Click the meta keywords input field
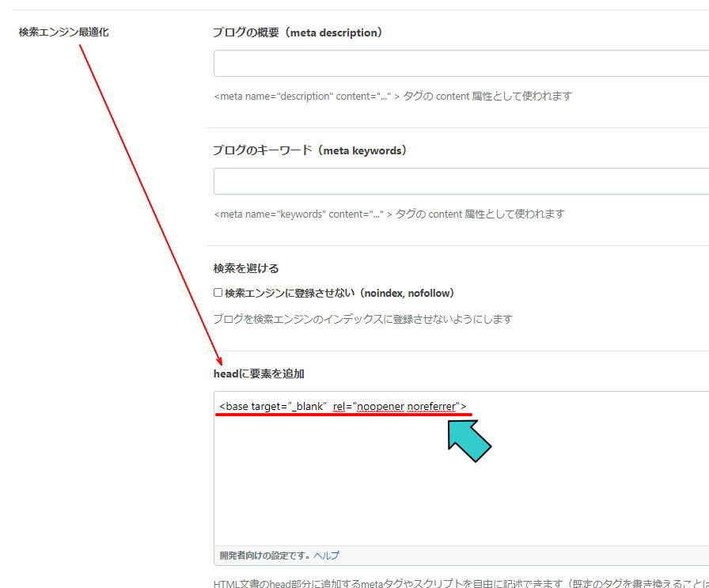 (x=461, y=181)
